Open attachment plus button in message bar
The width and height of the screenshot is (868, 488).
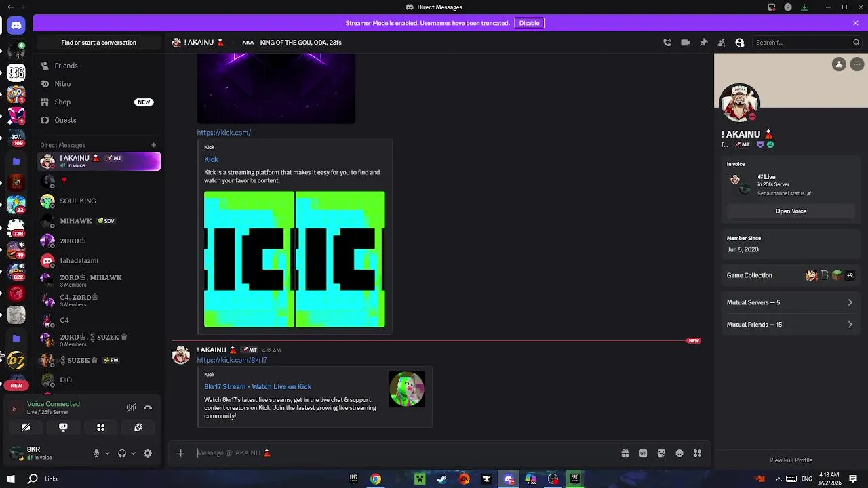pyautogui.click(x=181, y=453)
